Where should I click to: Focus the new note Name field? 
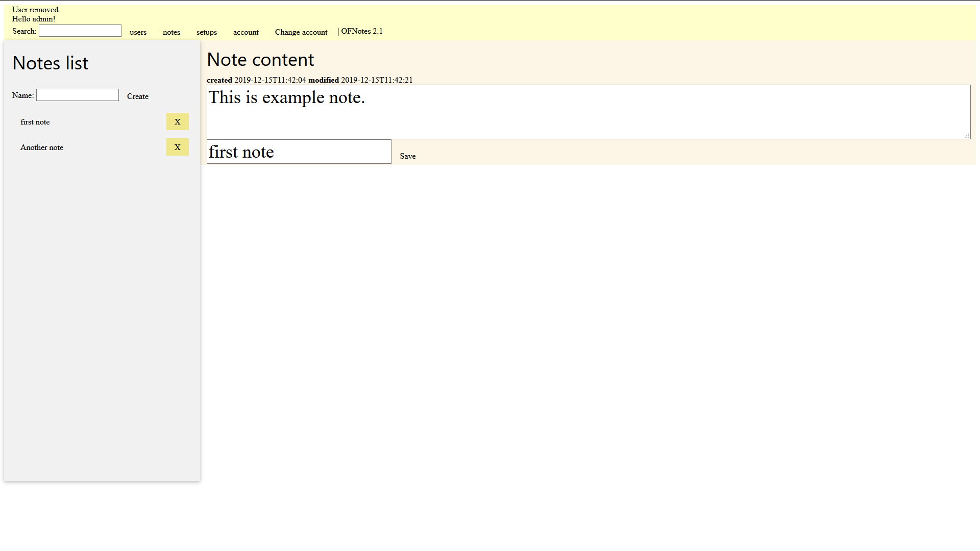[x=78, y=95]
